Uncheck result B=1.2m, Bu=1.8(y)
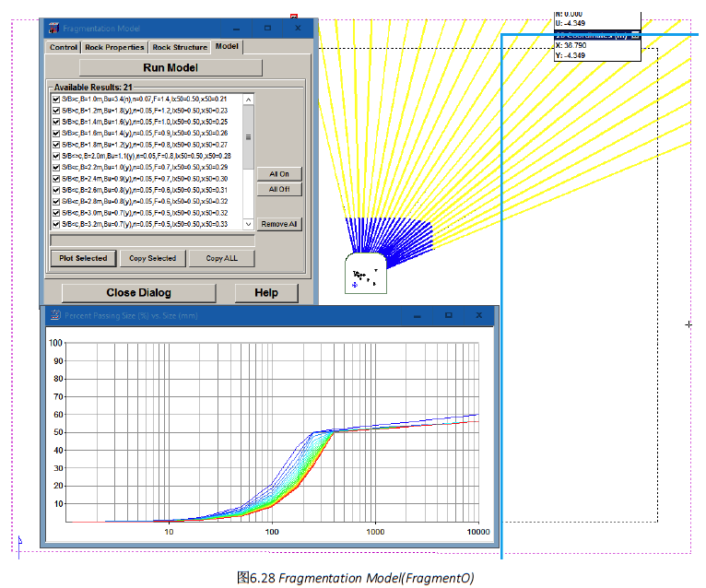706x588 pixels. coord(56,111)
